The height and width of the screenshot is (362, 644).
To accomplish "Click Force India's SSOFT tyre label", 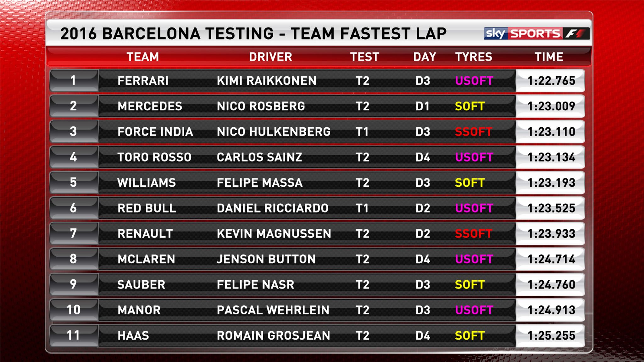I will pos(474,132).
